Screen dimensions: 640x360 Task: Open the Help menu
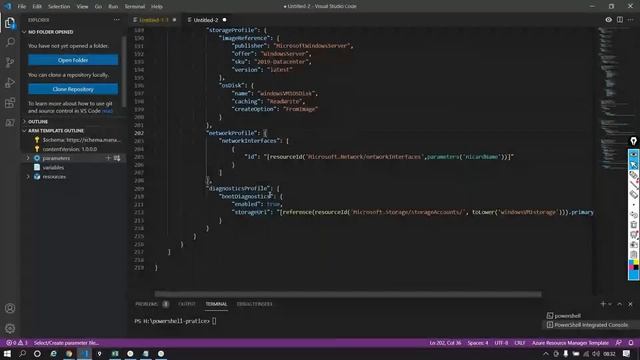157,7
